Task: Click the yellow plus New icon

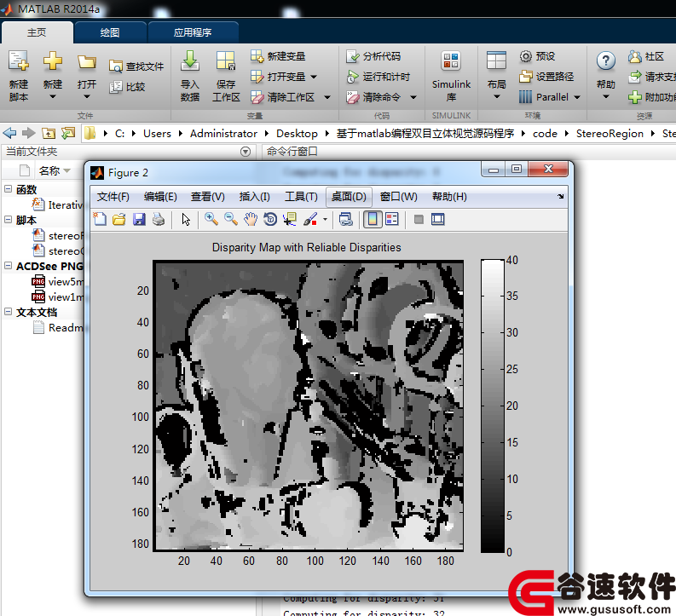Action: click(53, 60)
